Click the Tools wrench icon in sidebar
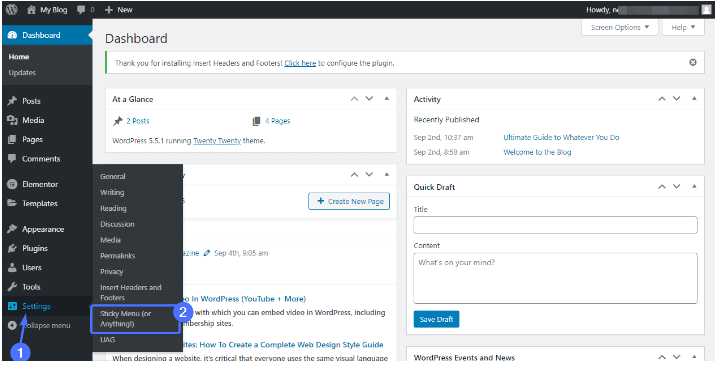Screen dimensions: 717x375 [12, 287]
